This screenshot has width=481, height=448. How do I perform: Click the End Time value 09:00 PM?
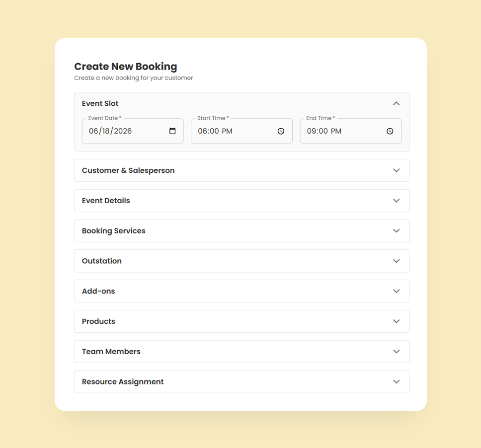tap(324, 131)
